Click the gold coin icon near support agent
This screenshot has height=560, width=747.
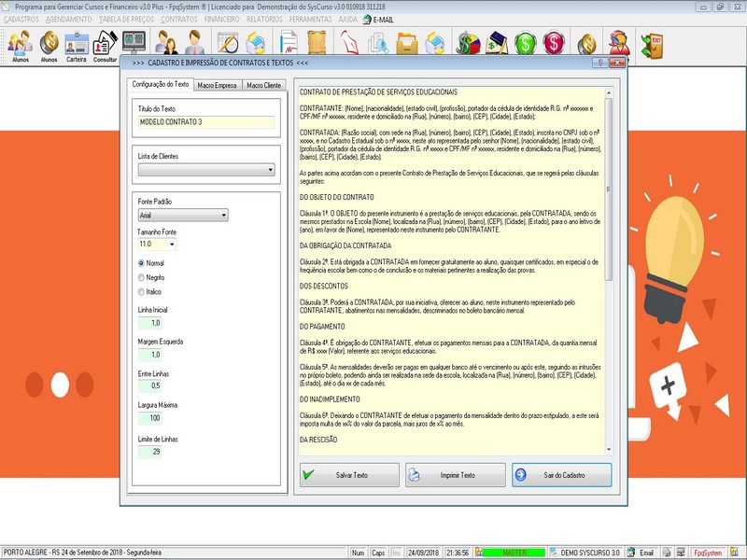[x=586, y=44]
